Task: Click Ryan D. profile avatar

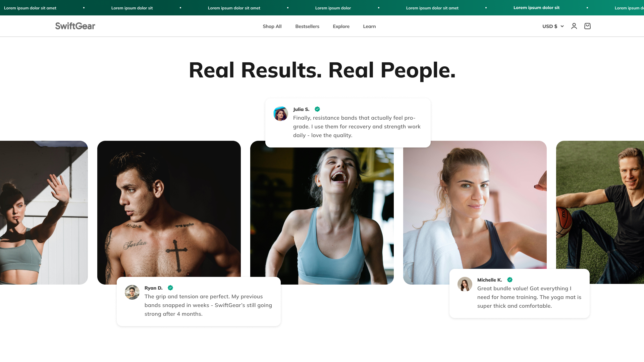Action: coord(132,292)
